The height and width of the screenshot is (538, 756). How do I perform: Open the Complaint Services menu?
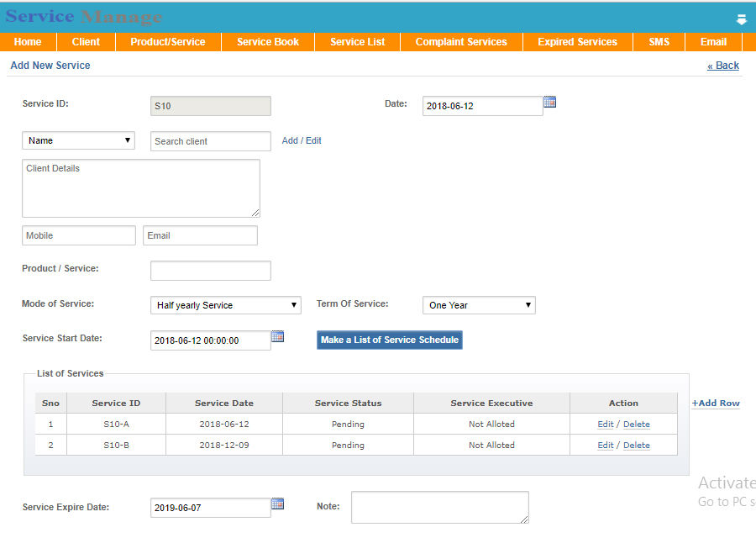point(461,42)
